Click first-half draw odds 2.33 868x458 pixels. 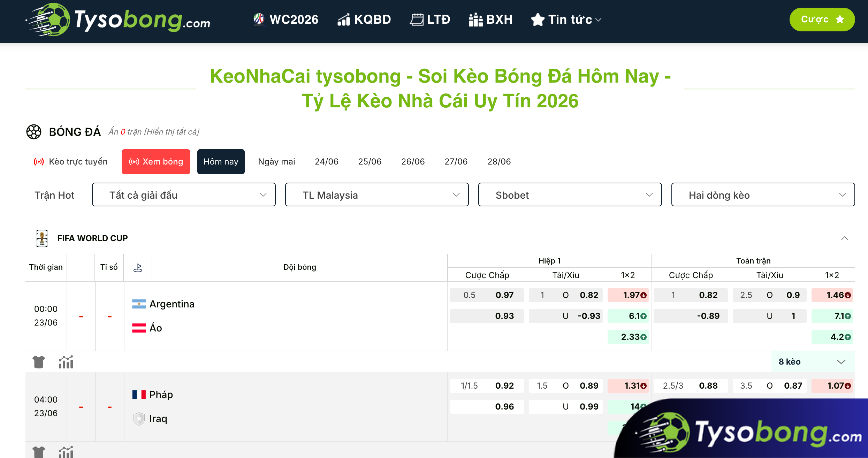(628, 337)
